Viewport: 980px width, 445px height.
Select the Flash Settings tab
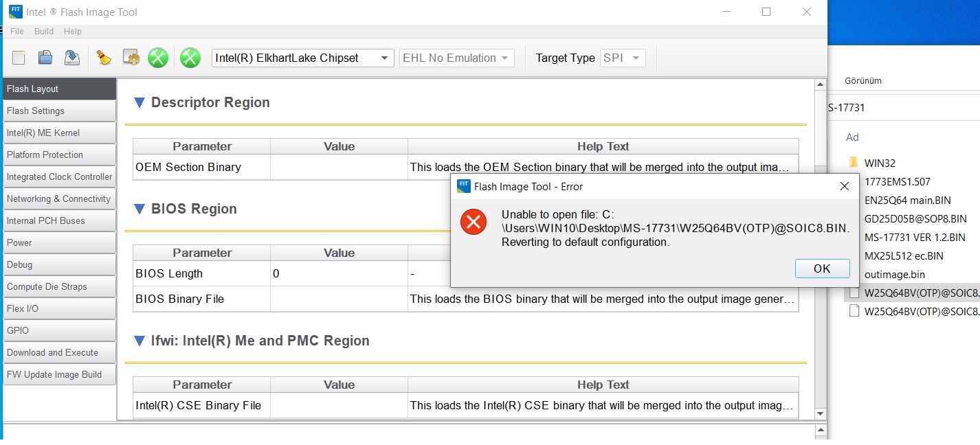tap(59, 111)
